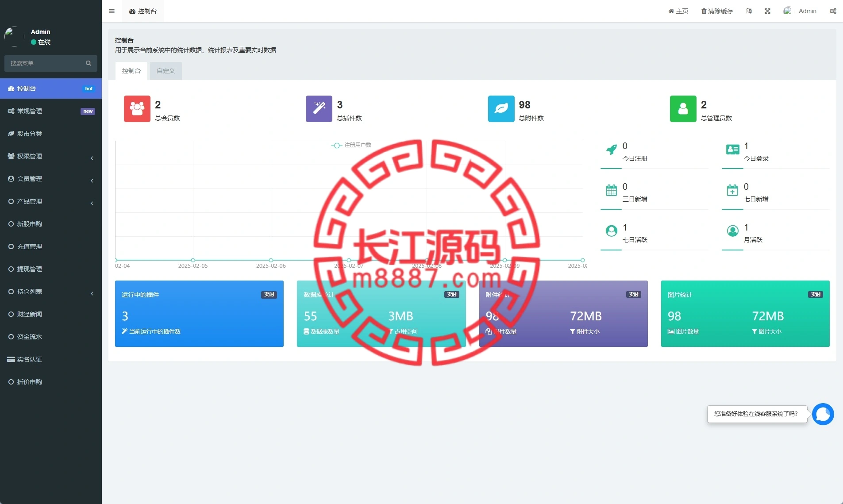843x504 pixels.
Task: Click the language switch icon in top bar
Action: (x=749, y=11)
